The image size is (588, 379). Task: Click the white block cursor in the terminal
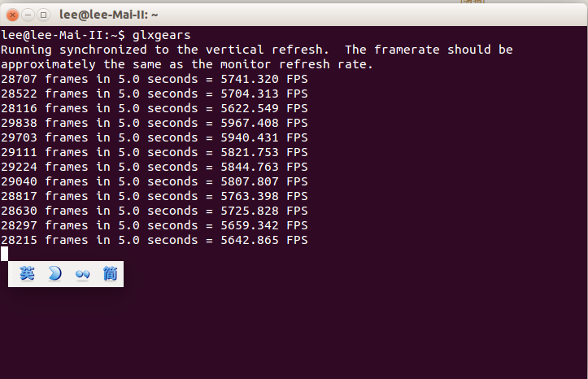tap(4, 254)
